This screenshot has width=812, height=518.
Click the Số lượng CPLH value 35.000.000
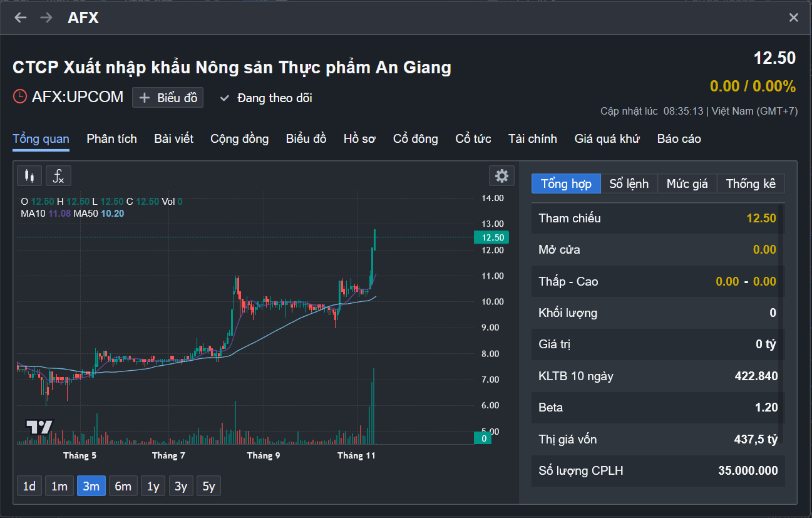point(748,470)
